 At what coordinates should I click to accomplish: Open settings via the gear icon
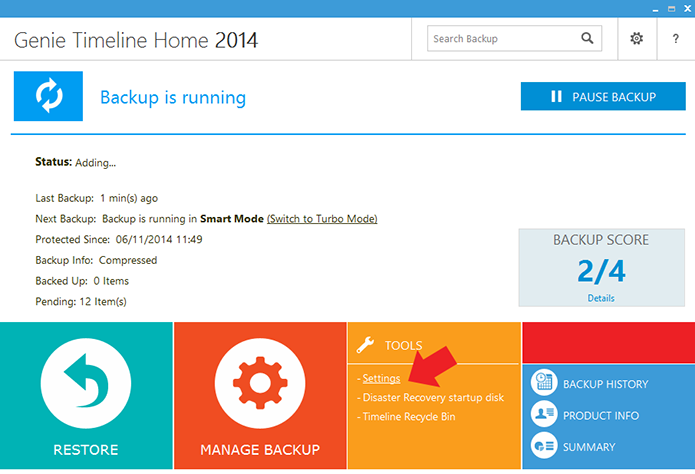(x=636, y=39)
